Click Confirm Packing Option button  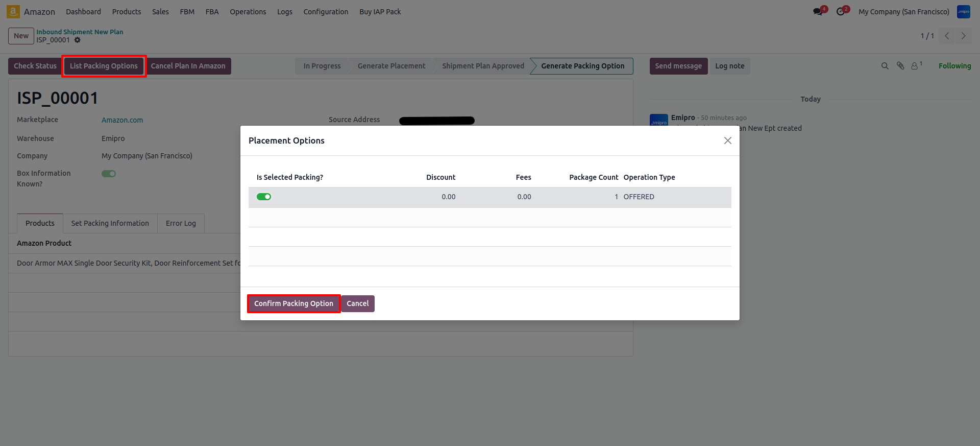293,303
